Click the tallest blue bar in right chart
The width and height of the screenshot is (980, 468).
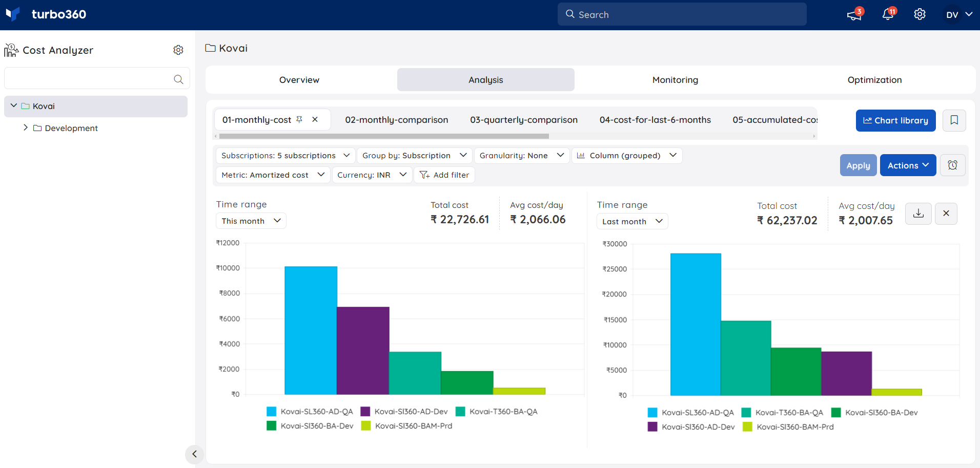click(696, 324)
